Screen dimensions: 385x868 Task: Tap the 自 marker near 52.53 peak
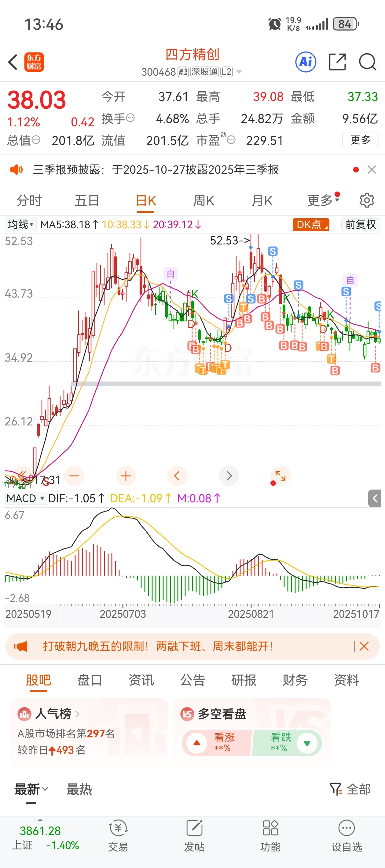170,274
